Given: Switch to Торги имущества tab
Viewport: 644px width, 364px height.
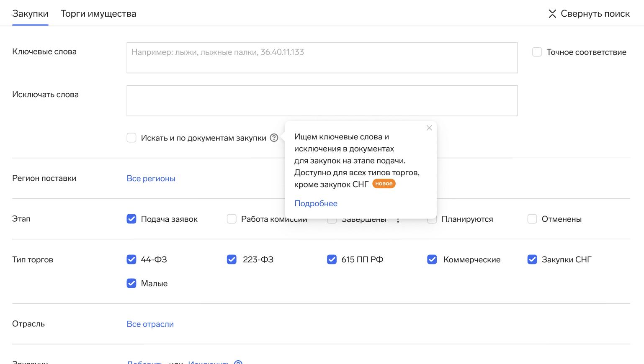Looking at the screenshot, I should (98, 14).
